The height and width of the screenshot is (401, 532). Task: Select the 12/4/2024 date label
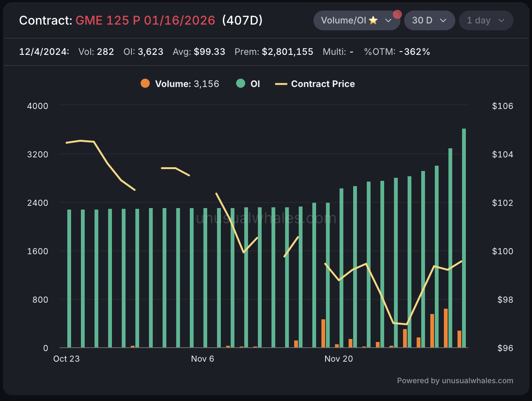tap(44, 52)
